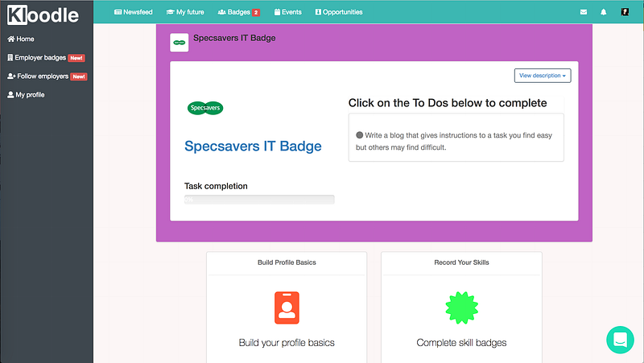Open the chat support bubble
The width and height of the screenshot is (644, 363).
(x=620, y=340)
